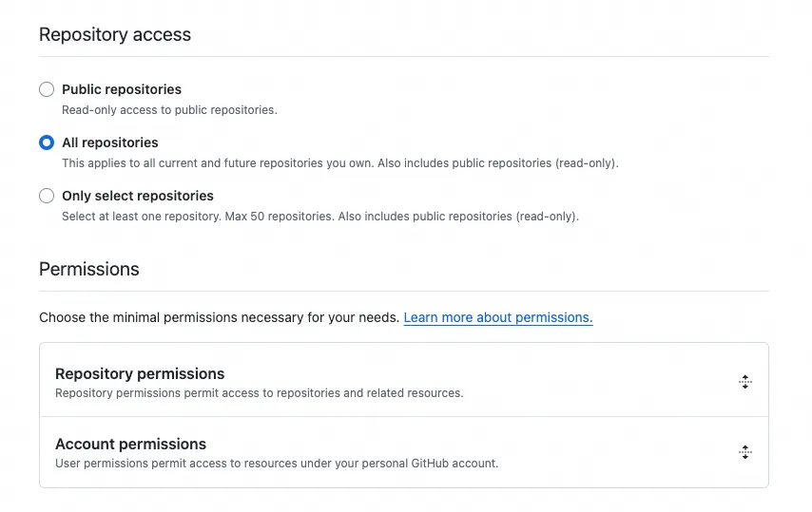Click the "Public repositories" label text
The image size is (812, 512).
(122, 89)
